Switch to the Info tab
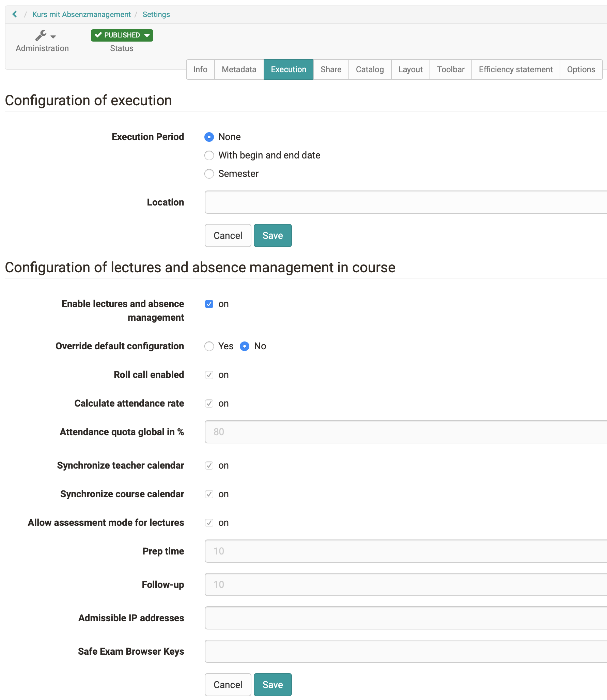607x700 pixels. (x=200, y=70)
